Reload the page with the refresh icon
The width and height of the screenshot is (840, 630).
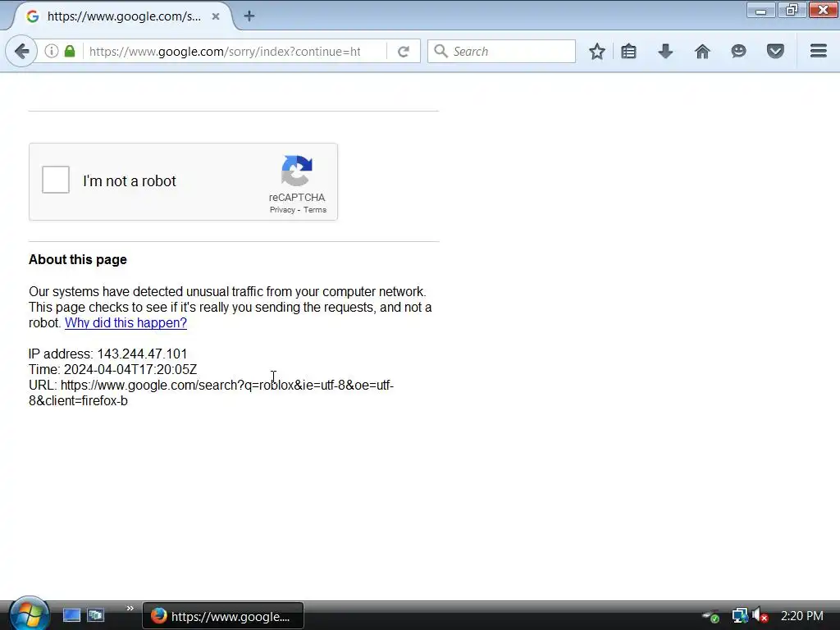point(404,52)
